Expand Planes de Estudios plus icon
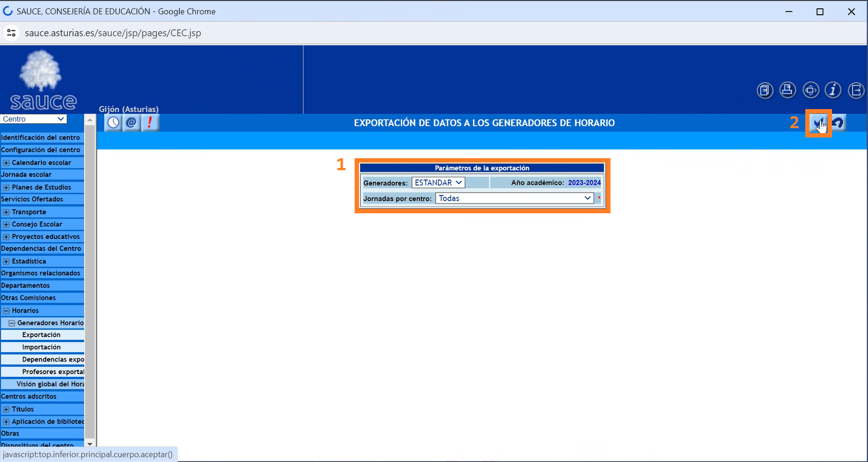Screen dimensions: 868x462 tap(6, 187)
